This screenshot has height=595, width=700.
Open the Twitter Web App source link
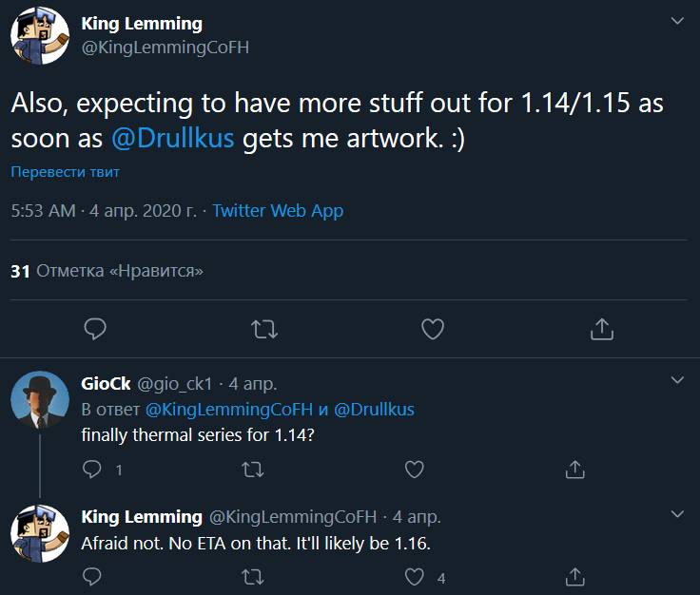278,211
